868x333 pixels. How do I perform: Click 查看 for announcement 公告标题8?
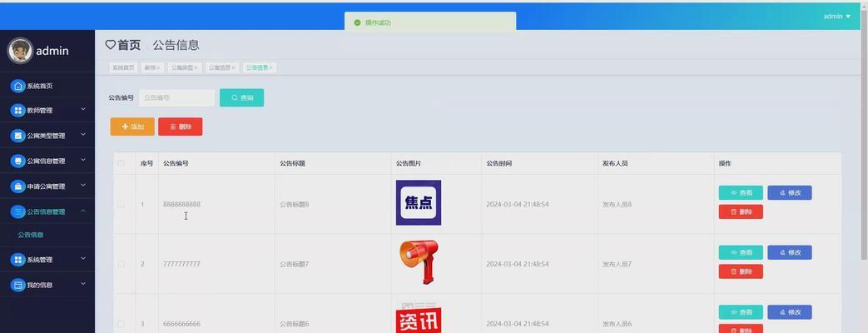click(741, 193)
